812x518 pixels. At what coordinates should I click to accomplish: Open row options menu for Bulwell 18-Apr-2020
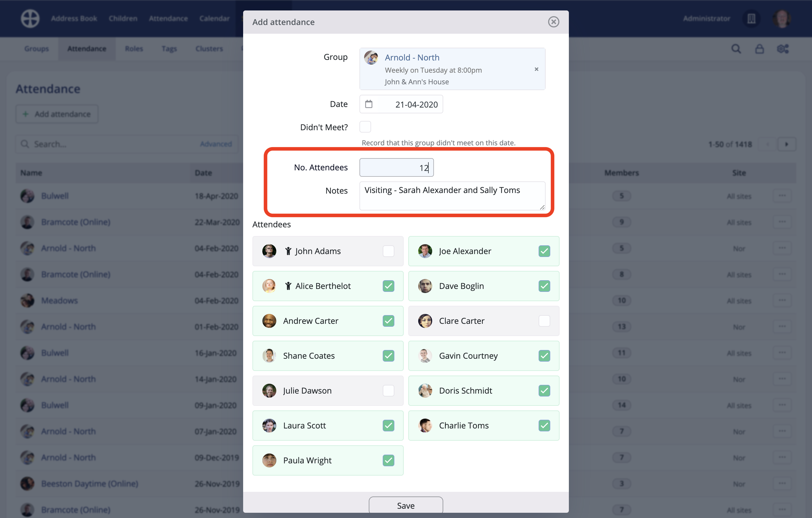782,196
